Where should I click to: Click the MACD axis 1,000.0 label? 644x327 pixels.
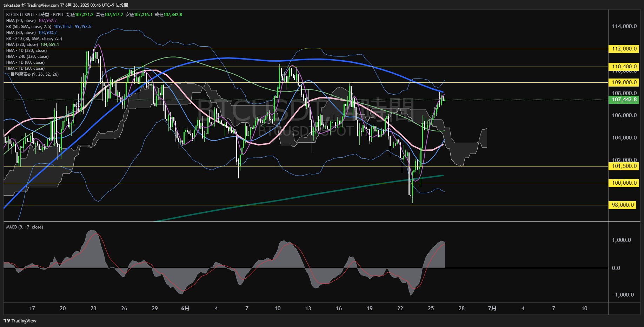[622, 240]
